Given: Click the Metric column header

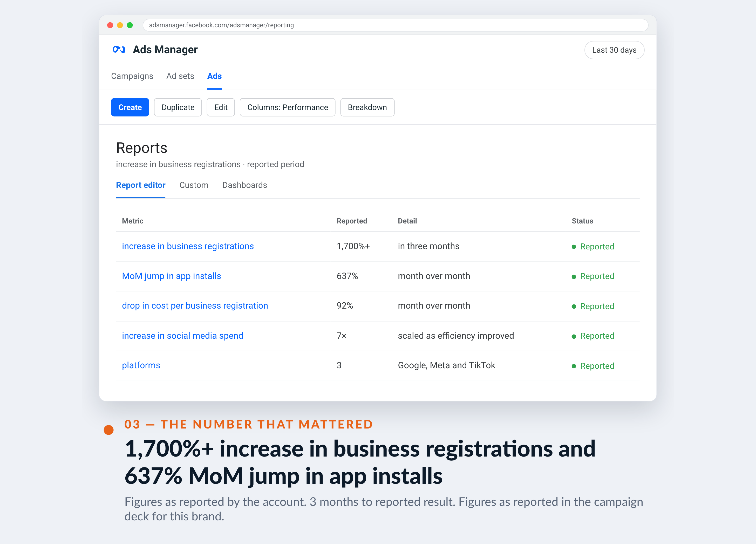Looking at the screenshot, I should [133, 221].
